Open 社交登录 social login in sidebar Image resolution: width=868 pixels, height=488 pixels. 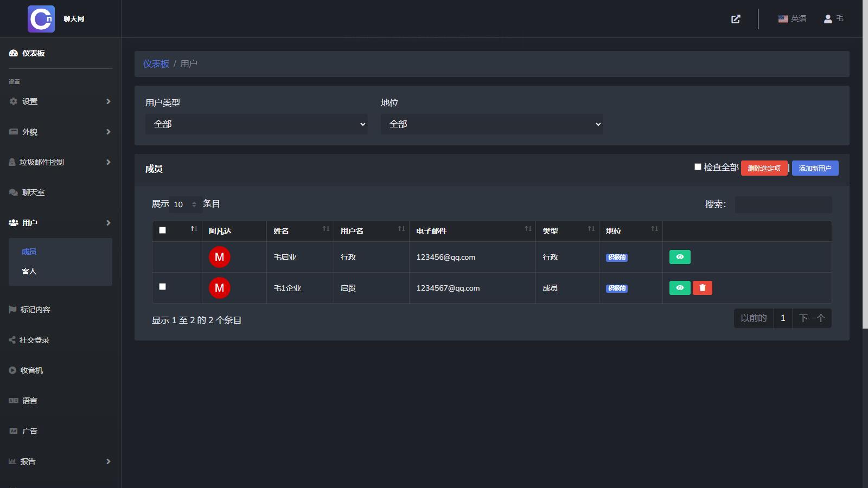point(34,340)
